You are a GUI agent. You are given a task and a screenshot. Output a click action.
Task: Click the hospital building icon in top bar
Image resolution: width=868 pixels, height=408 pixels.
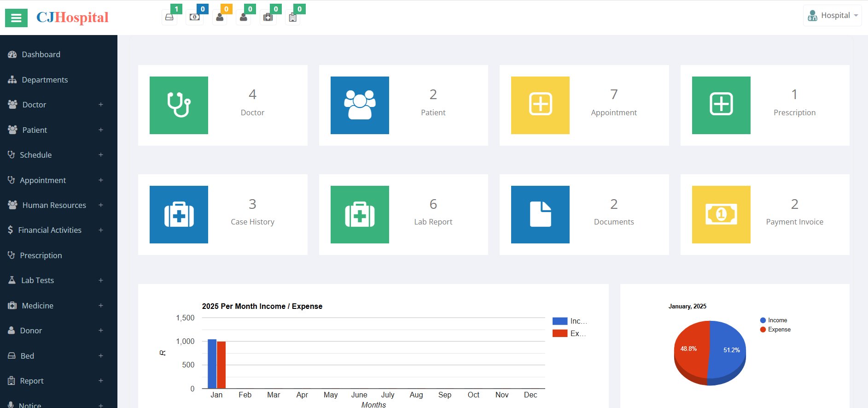[x=292, y=18]
